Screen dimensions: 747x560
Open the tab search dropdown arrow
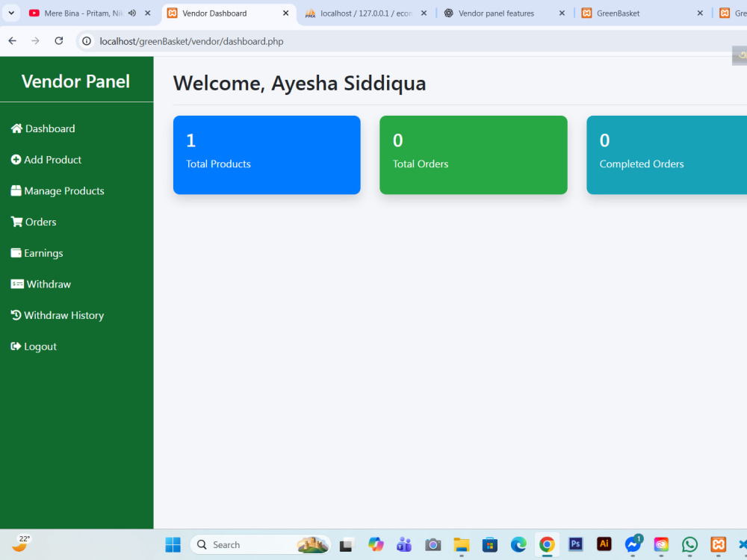pos(11,13)
